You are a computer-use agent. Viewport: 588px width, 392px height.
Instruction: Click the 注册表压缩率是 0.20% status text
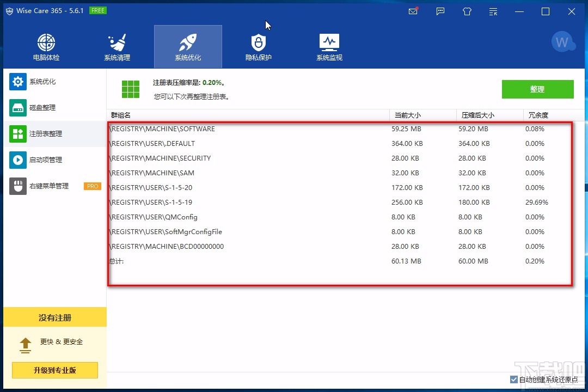tap(188, 83)
